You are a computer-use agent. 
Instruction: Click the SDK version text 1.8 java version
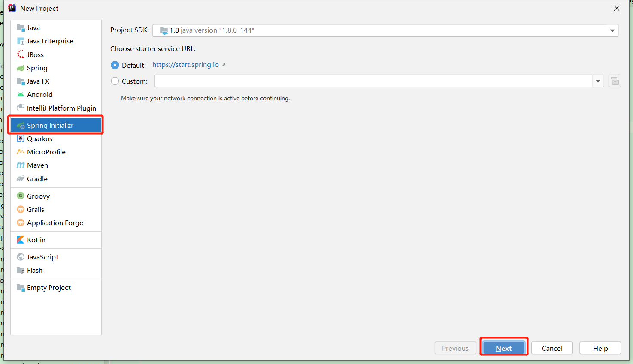tap(212, 30)
